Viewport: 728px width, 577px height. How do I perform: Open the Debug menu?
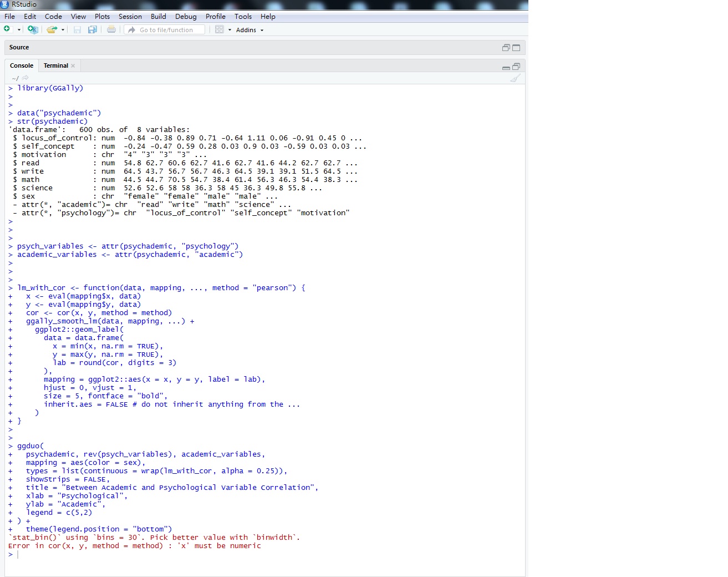click(185, 16)
